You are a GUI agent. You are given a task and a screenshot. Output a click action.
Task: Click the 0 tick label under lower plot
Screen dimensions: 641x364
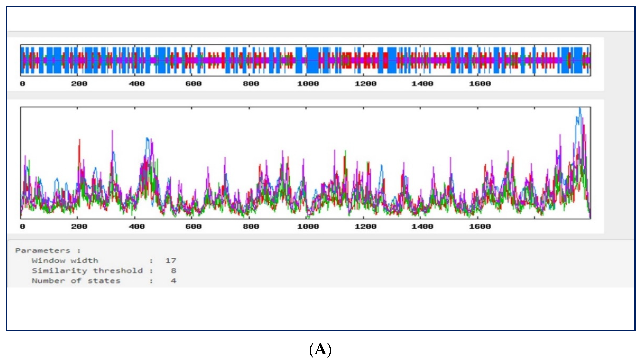pyautogui.click(x=23, y=227)
